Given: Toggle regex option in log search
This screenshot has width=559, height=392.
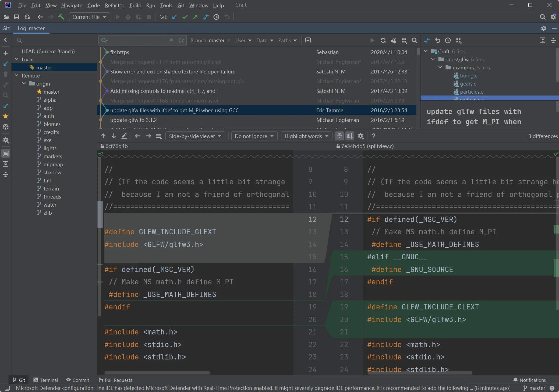Looking at the screenshot, I should [x=171, y=40].
